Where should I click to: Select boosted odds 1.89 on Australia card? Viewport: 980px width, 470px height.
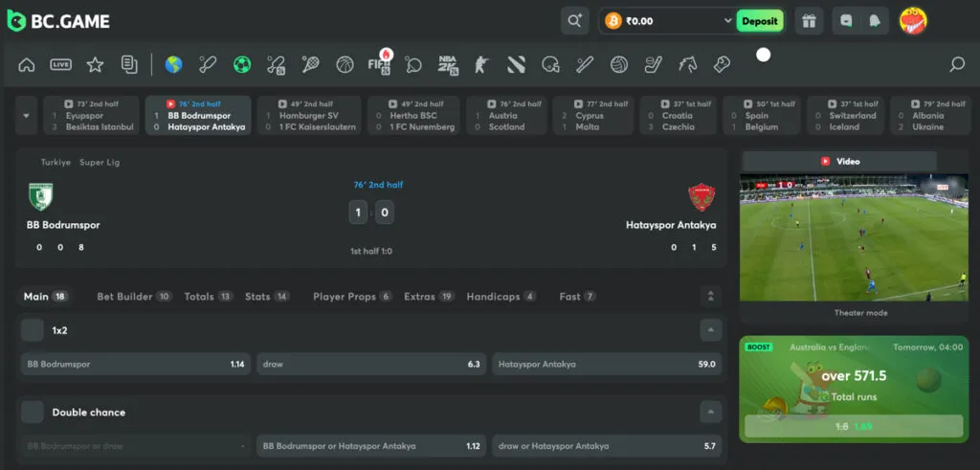[x=854, y=426]
